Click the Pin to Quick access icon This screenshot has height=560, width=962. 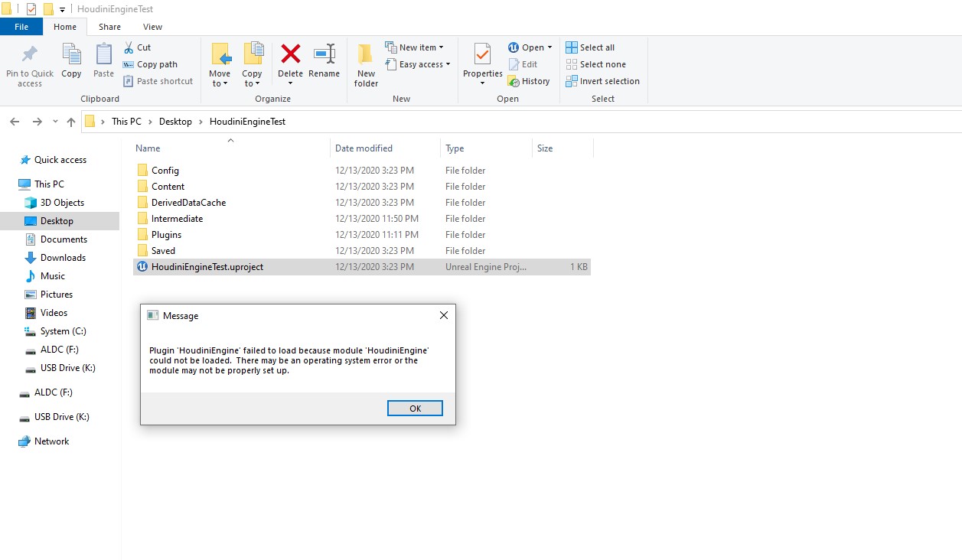click(x=30, y=55)
